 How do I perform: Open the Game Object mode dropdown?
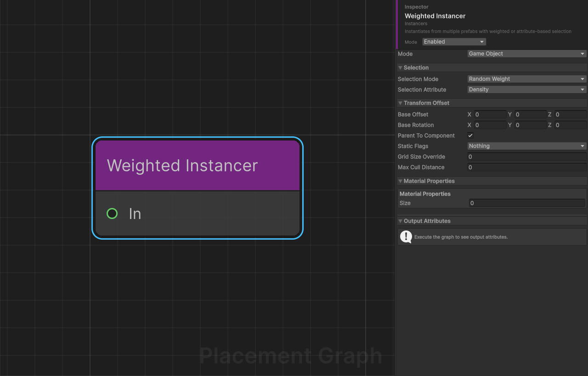point(527,54)
